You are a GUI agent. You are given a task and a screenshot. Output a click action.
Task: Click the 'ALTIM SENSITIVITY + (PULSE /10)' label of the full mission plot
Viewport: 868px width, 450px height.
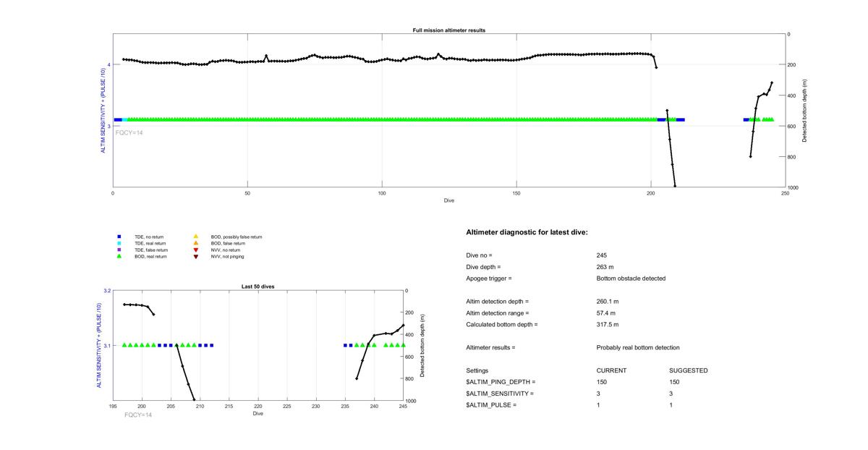[x=103, y=110]
